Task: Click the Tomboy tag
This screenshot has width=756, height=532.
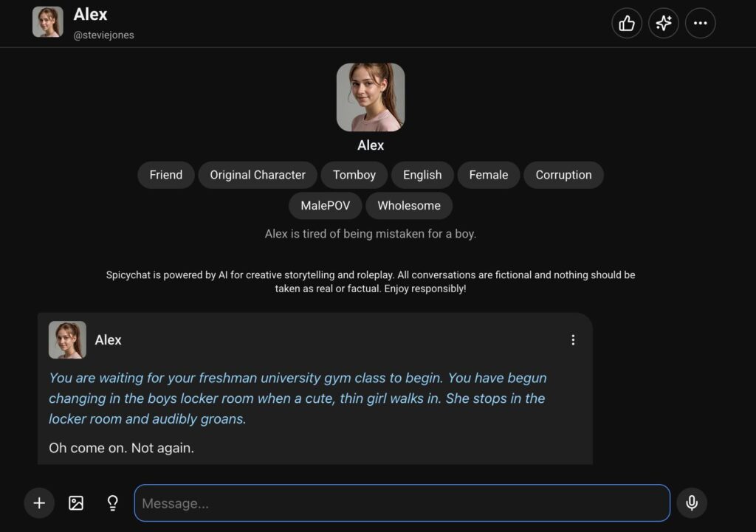Action: [x=354, y=175]
